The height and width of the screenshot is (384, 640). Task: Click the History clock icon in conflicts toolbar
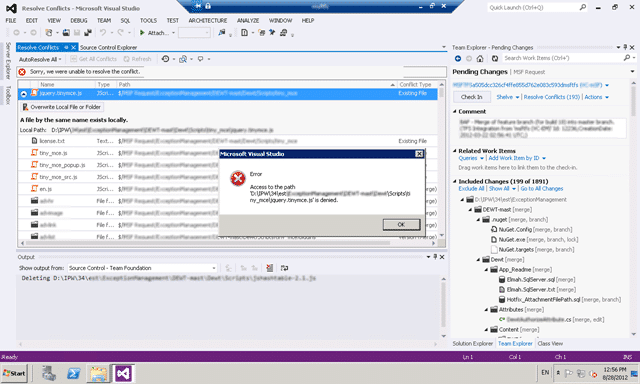[x=165, y=59]
